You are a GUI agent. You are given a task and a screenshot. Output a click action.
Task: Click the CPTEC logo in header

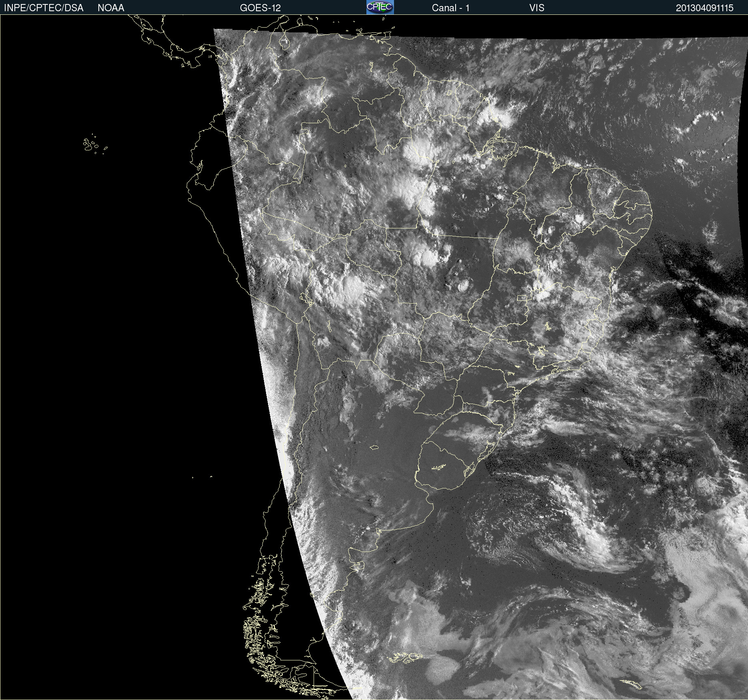380,7
